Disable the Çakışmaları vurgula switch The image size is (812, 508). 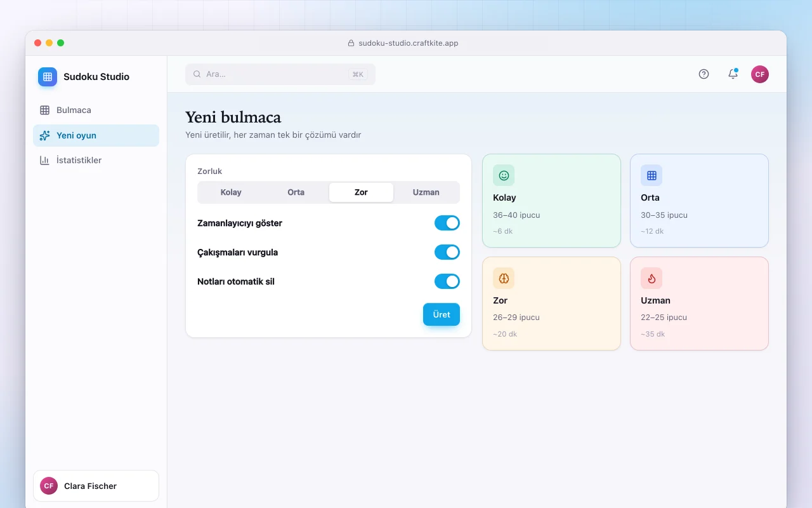point(447,252)
